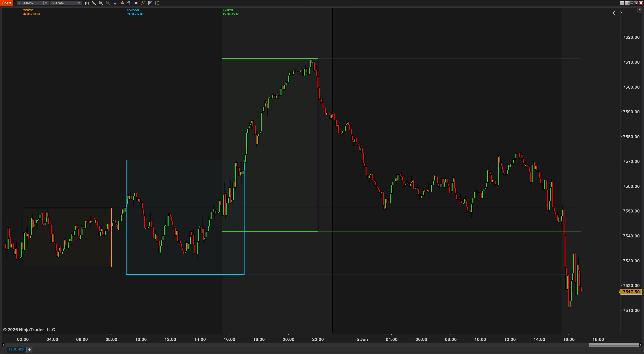Expand the ES JUN26 instrument dropdown arrow
The height and width of the screenshot is (354, 644).
click(46, 3)
